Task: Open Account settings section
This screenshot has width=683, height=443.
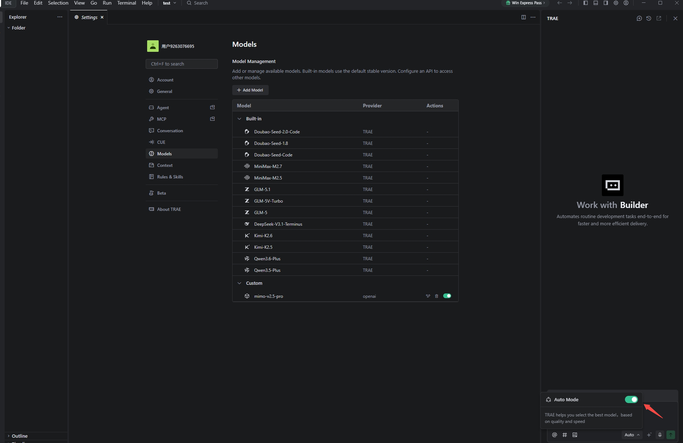Action: tap(182, 80)
